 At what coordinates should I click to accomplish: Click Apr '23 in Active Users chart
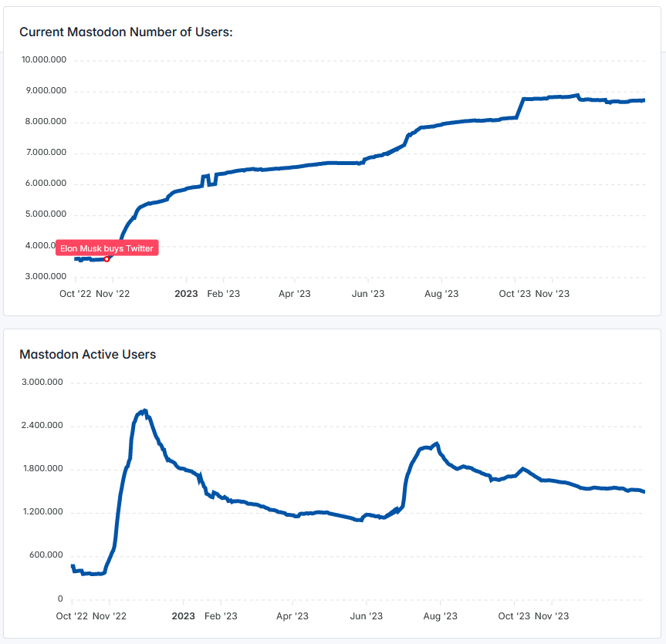pyautogui.click(x=292, y=616)
